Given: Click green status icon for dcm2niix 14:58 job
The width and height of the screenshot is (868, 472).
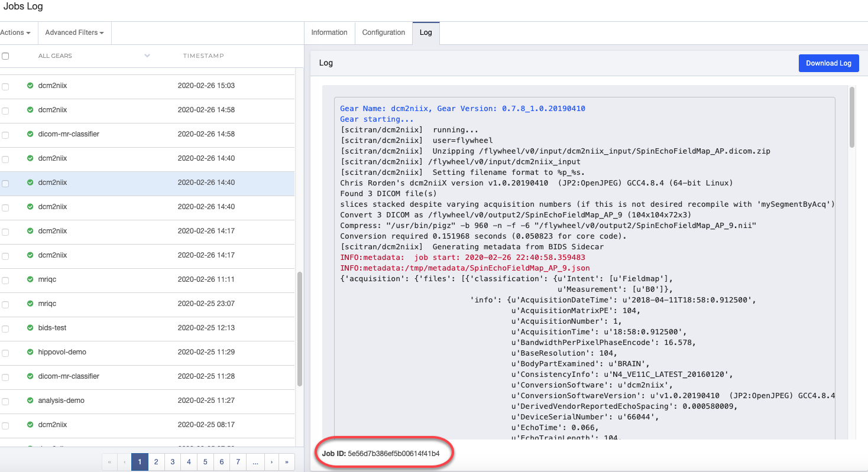Looking at the screenshot, I should [30, 110].
